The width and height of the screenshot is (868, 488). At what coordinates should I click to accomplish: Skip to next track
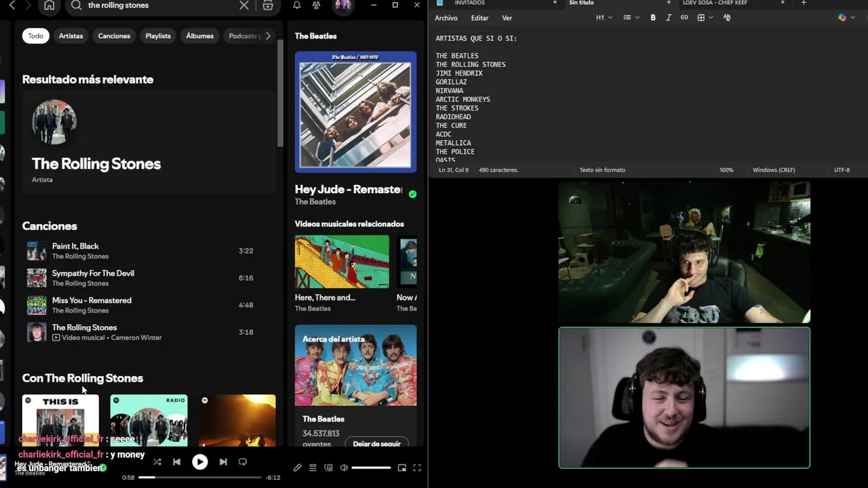click(x=223, y=462)
